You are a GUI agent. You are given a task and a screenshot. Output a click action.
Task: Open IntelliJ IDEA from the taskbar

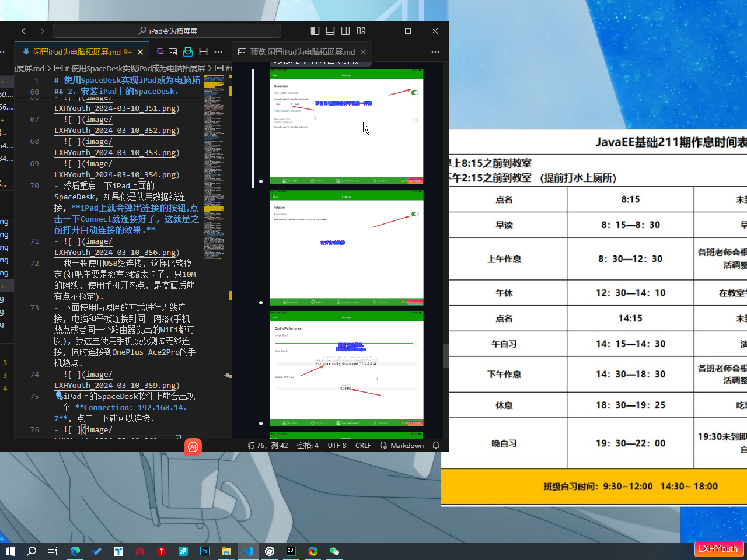click(291, 551)
